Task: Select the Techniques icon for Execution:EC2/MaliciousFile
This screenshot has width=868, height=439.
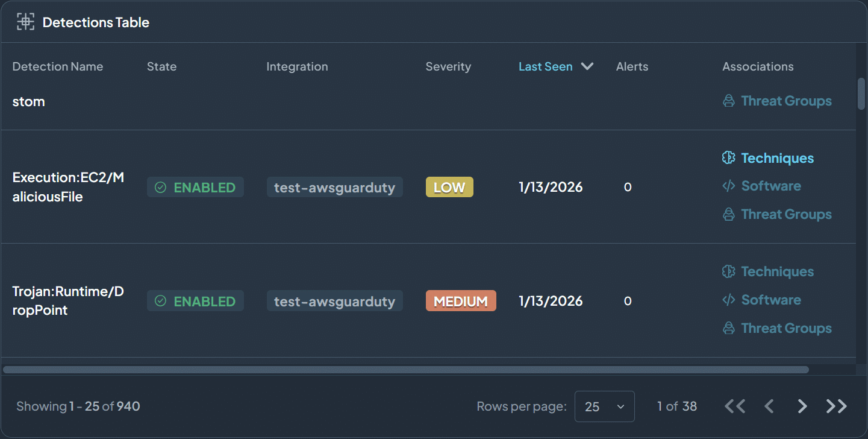Action: (x=728, y=157)
